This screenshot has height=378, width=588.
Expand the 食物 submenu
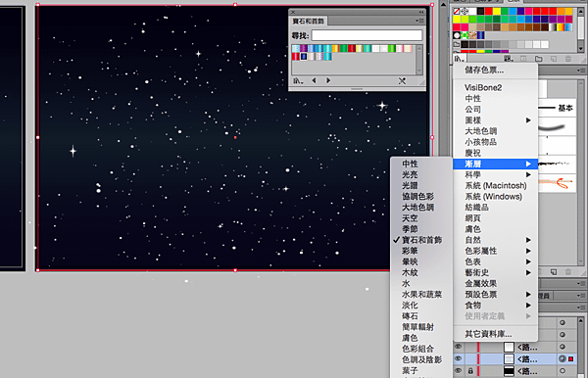[x=495, y=305]
